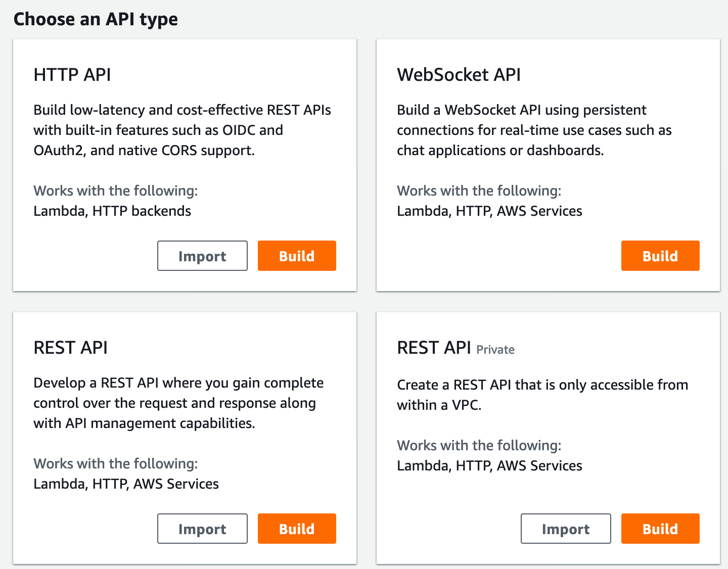
Task: Click the REST API heading
Action: [x=70, y=347]
